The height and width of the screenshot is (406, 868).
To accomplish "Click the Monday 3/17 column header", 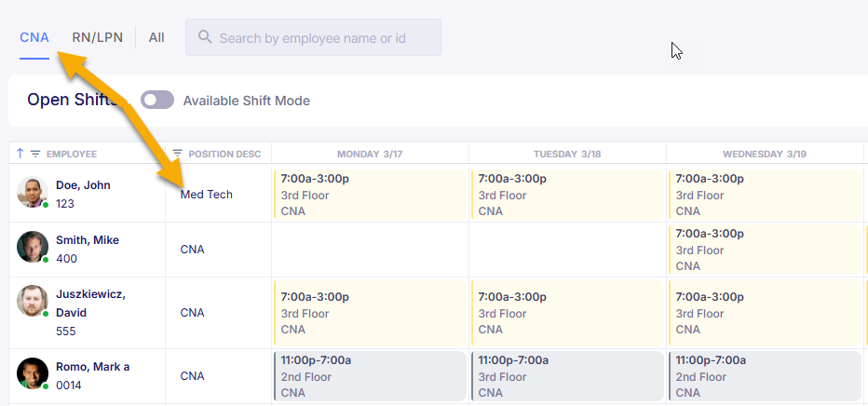I will click(x=370, y=154).
